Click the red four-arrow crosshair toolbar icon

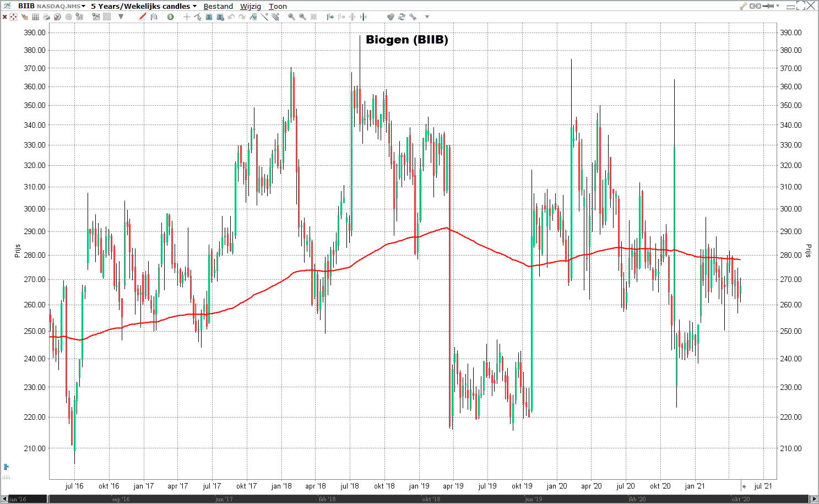tap(13, 17)
